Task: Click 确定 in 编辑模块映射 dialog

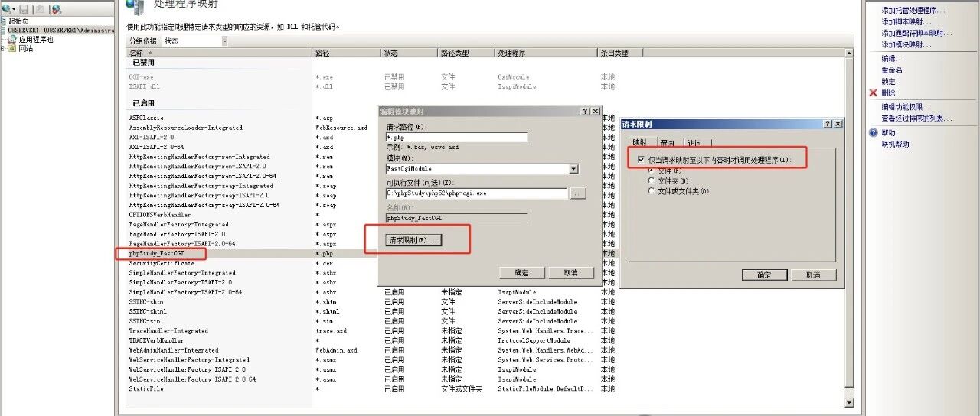Action: point(521,272)
